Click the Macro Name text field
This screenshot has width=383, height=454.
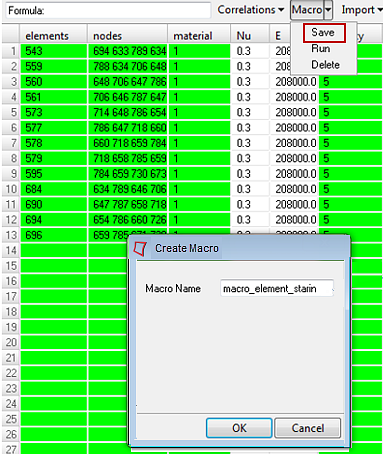pos(277,288)
